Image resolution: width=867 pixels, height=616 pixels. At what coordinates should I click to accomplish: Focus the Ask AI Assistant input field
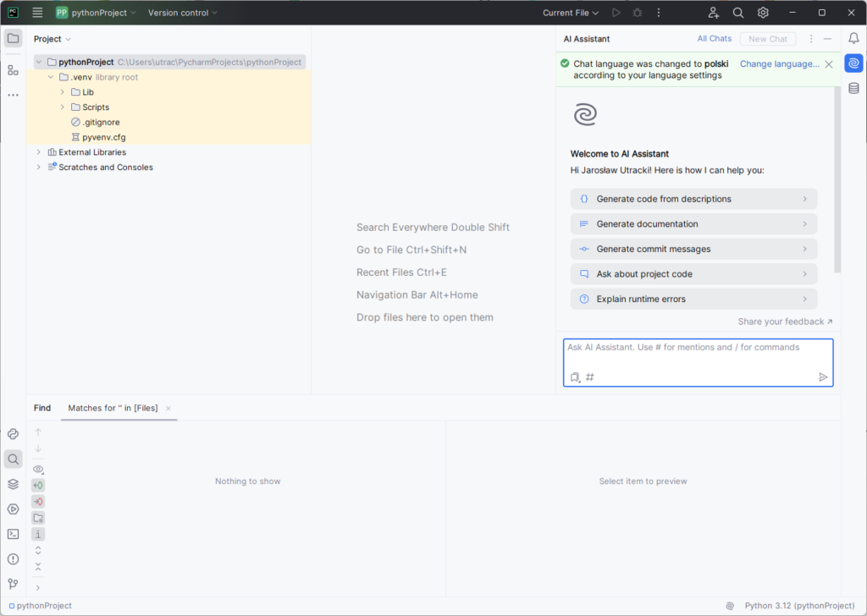[698, 354]
